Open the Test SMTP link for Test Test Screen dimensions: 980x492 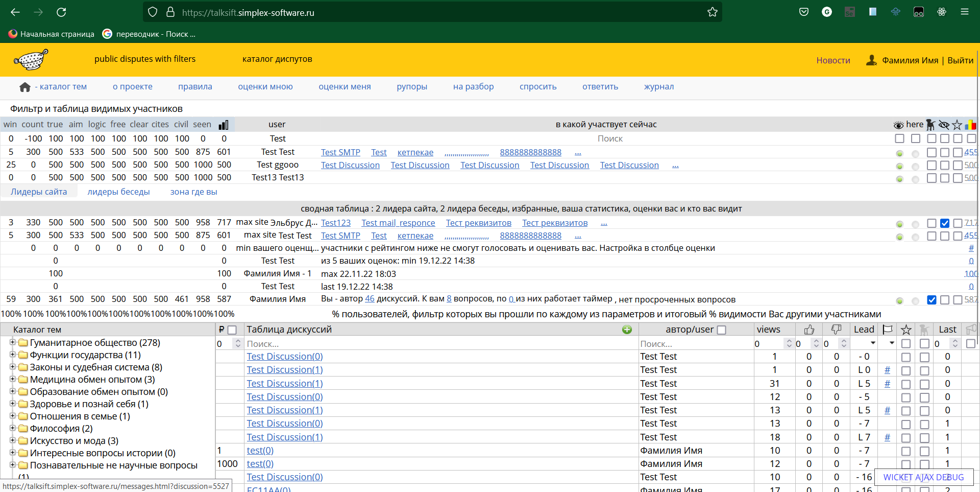click(340, 152)
